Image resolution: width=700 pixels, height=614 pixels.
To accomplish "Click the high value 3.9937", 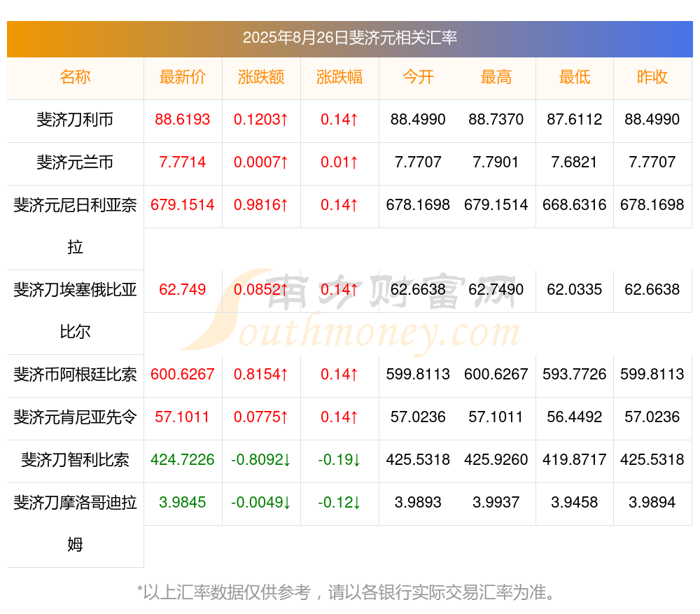I will (x=496, y=503).
